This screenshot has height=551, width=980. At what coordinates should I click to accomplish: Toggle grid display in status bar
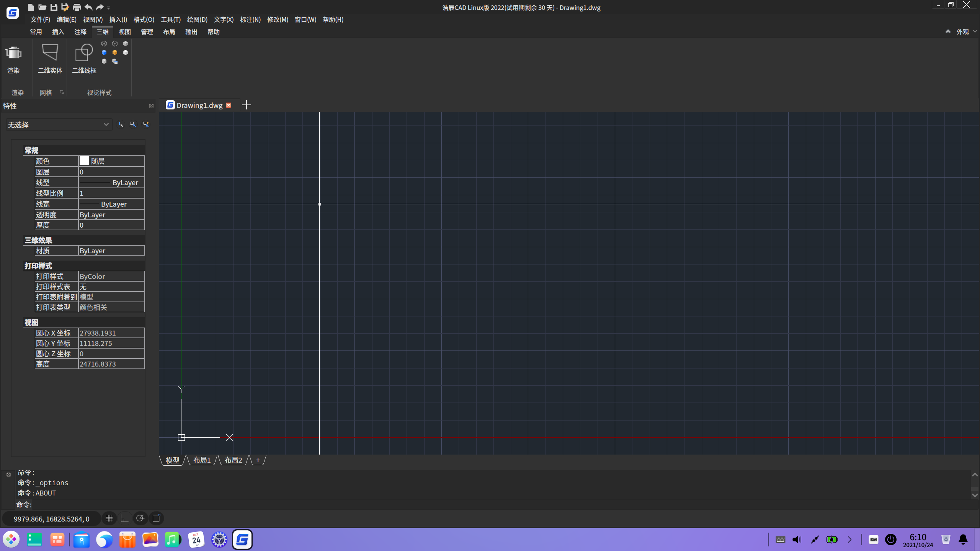[x=109, y=518]
